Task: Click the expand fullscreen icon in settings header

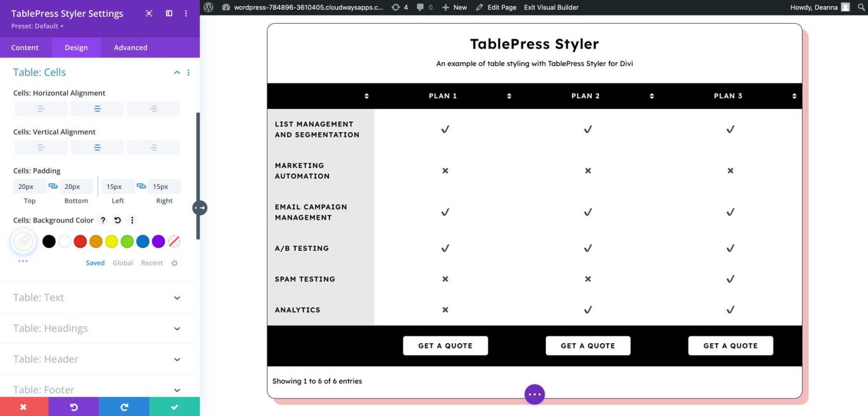Action: pos(149,13)
